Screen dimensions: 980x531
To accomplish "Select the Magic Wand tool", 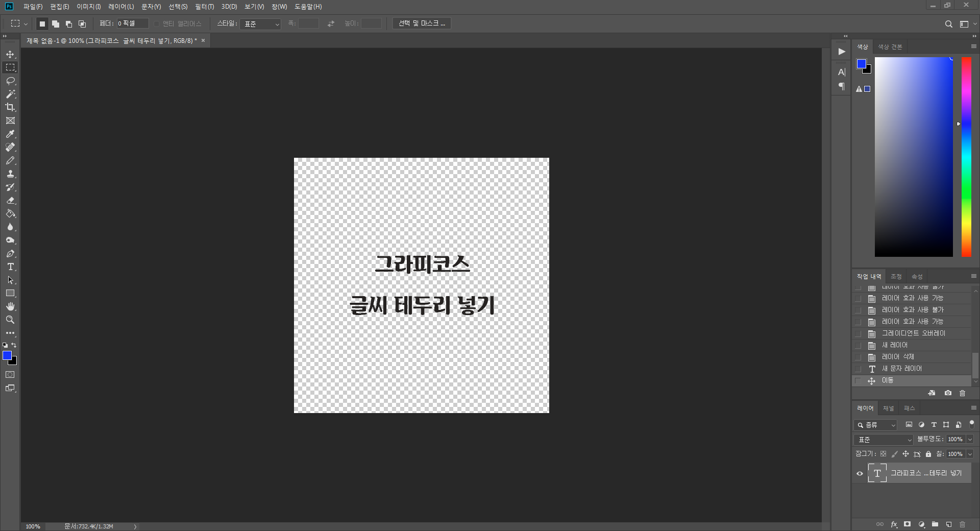I will [10, 94].
